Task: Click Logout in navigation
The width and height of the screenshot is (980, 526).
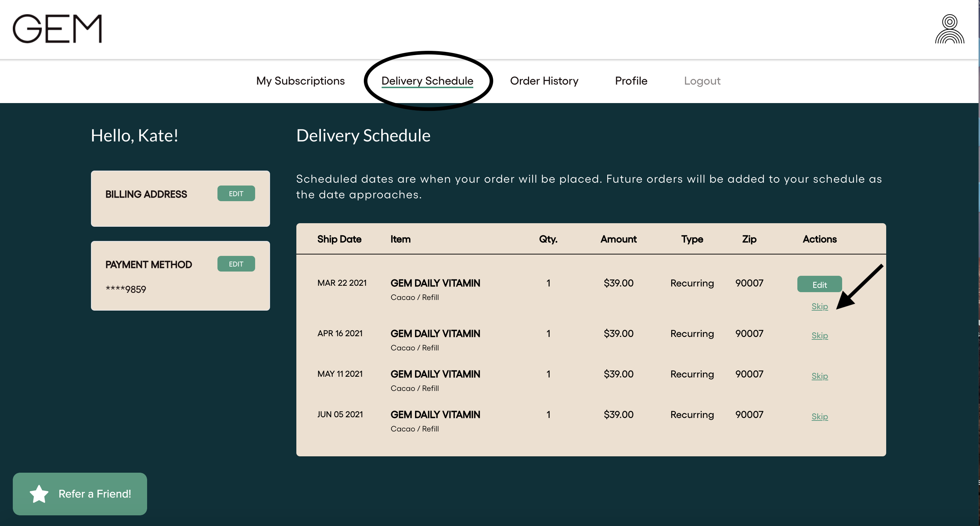Action: pyautogui.click(x=702, y=81)
